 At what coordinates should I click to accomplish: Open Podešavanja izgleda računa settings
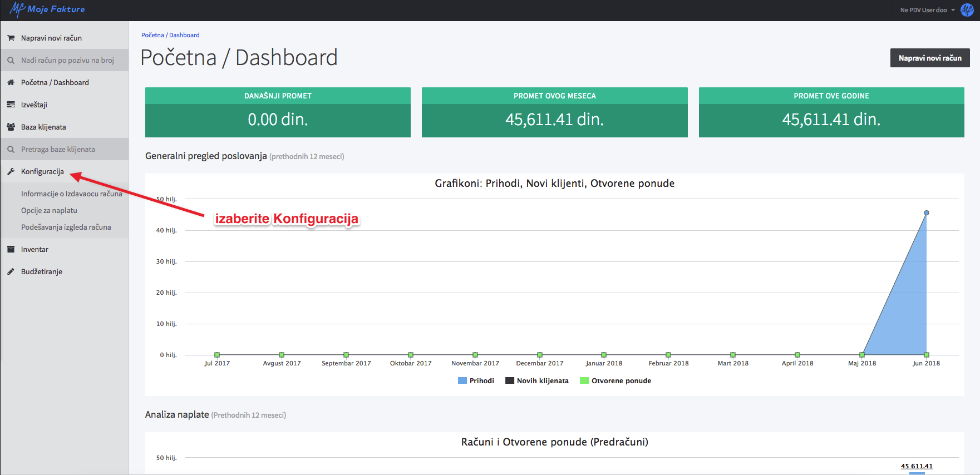66,227
